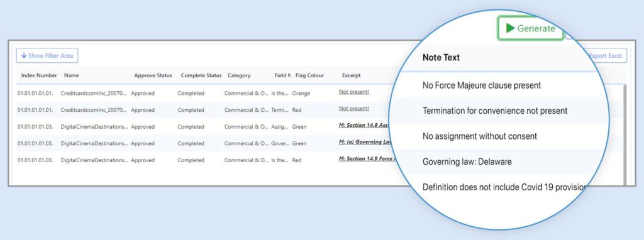
Task: Select the note 'No Force Majeure clause present'
Action: [481, 85]
